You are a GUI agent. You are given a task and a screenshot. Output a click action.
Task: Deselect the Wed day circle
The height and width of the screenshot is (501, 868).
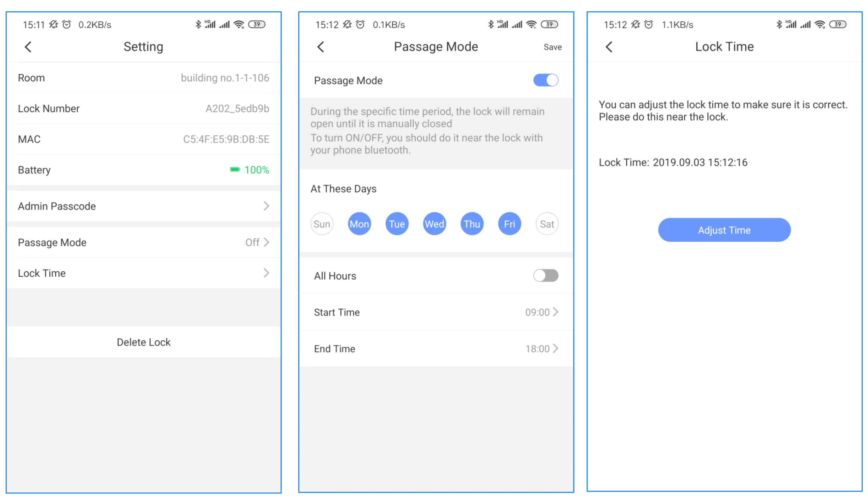click(x=434, y=224)
